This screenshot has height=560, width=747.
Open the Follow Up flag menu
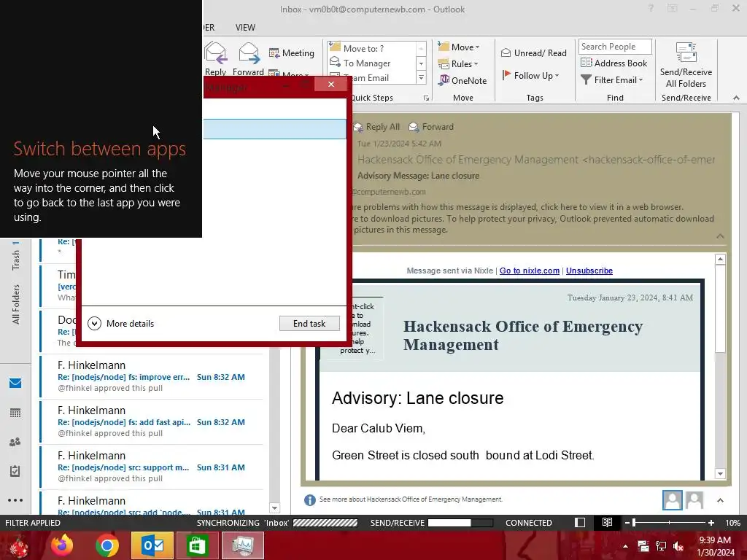[x=530, y=75]
